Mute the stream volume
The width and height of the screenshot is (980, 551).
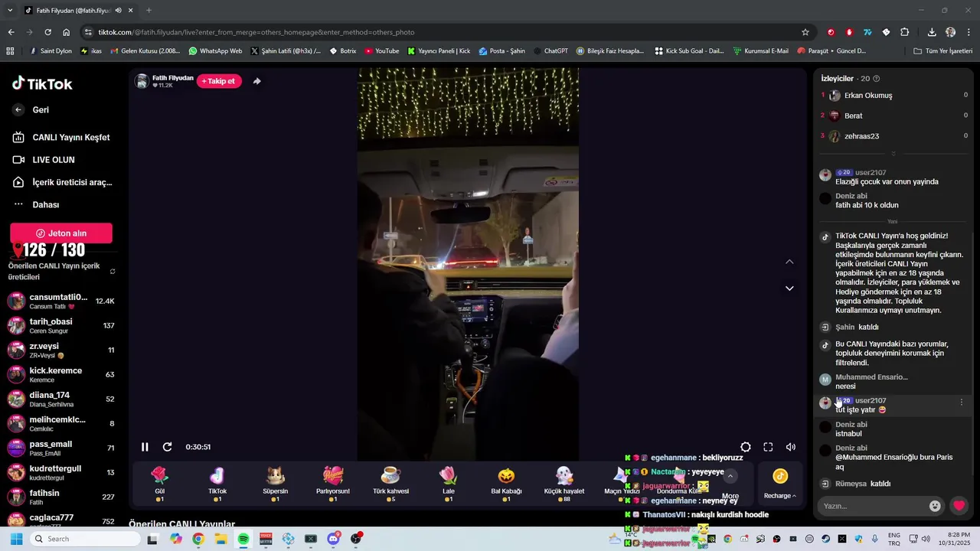(x=791, y=447)
